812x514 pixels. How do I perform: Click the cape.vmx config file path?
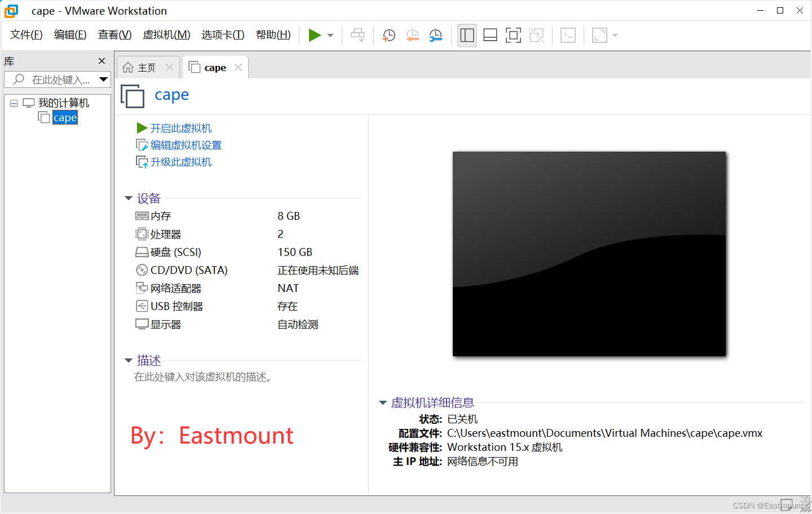click(604, 433)
